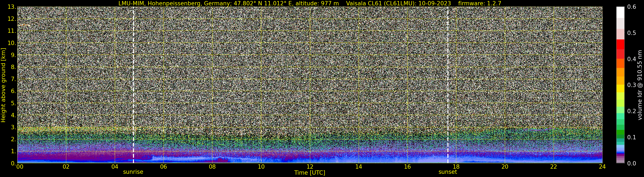
Task: Click the '8.' height axis tick label
Action: point(13,67)
